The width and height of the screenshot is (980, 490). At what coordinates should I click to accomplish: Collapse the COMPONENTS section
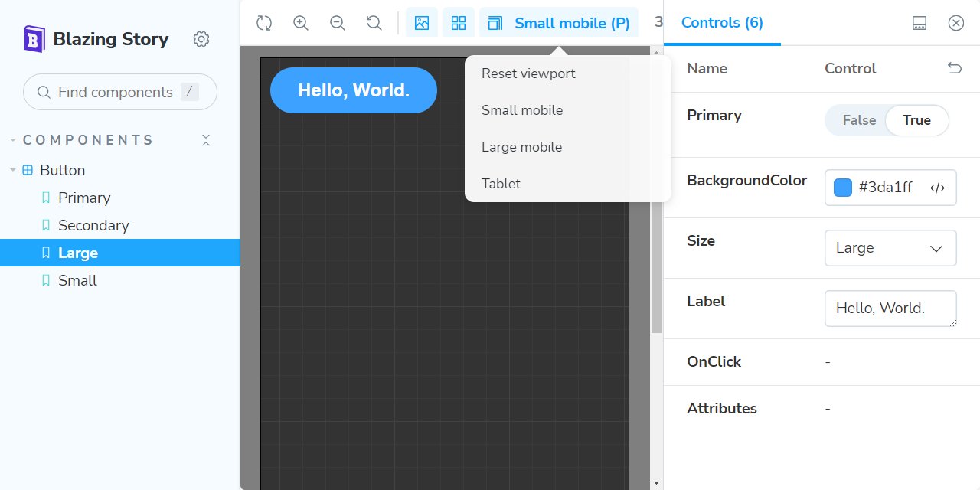[x=11, y=139]
